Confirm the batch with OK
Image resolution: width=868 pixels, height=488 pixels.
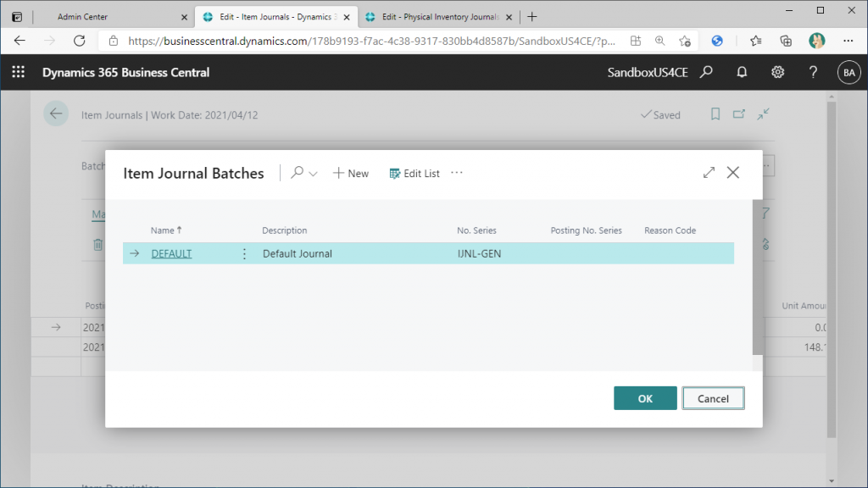point(645,398)
